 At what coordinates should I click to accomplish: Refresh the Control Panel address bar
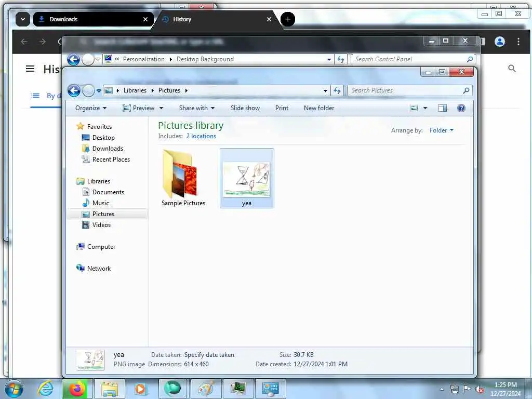(x=341, y=59)
